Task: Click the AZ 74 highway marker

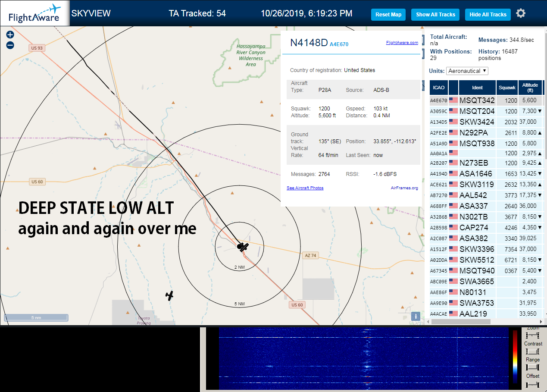Action: [310, 255]
